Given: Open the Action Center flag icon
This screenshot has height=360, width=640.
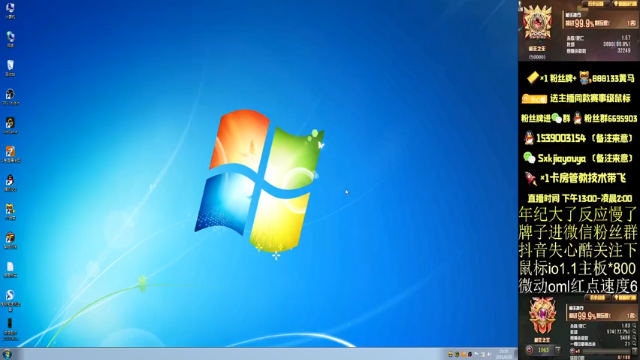Looking at the screenshot, I should [x=476, y=354].
